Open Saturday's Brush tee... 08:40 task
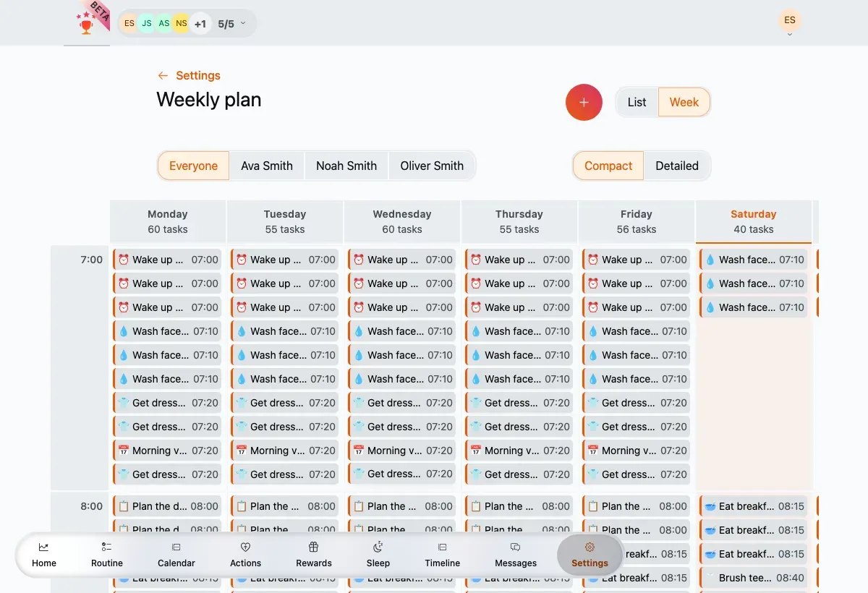The height and width of the screenshot is (593, 868). [753, 578]
